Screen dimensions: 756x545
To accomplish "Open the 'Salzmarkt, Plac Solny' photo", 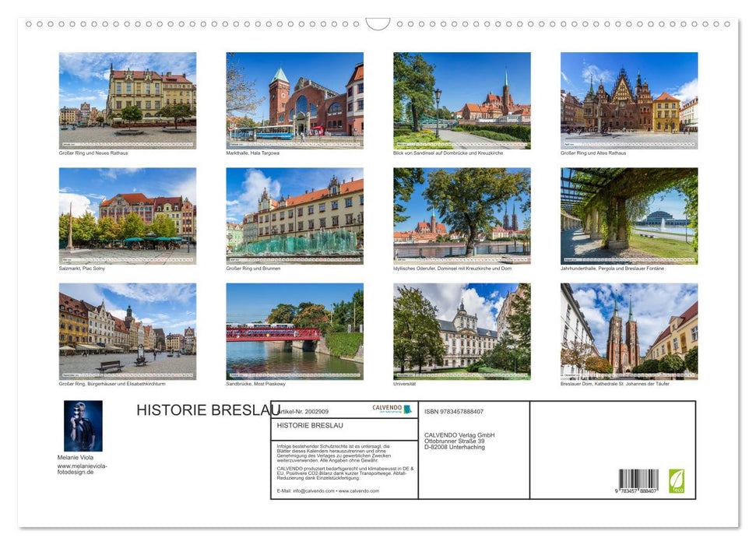I will (x=127, y=215).
